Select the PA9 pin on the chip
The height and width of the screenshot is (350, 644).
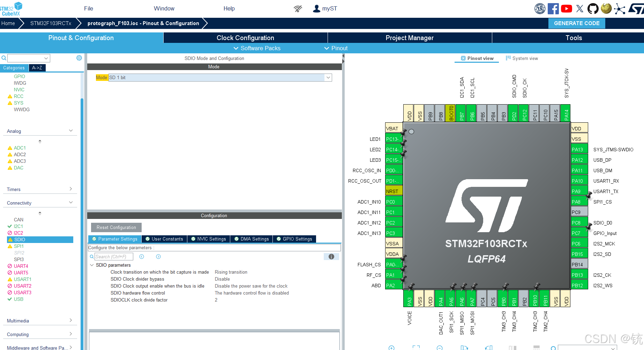[579, 191]
